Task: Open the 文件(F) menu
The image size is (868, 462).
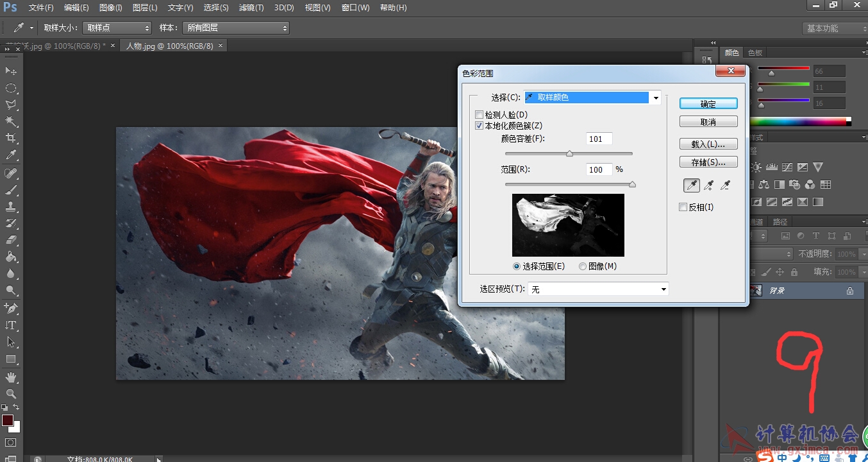Action: (x=41, y=8)
